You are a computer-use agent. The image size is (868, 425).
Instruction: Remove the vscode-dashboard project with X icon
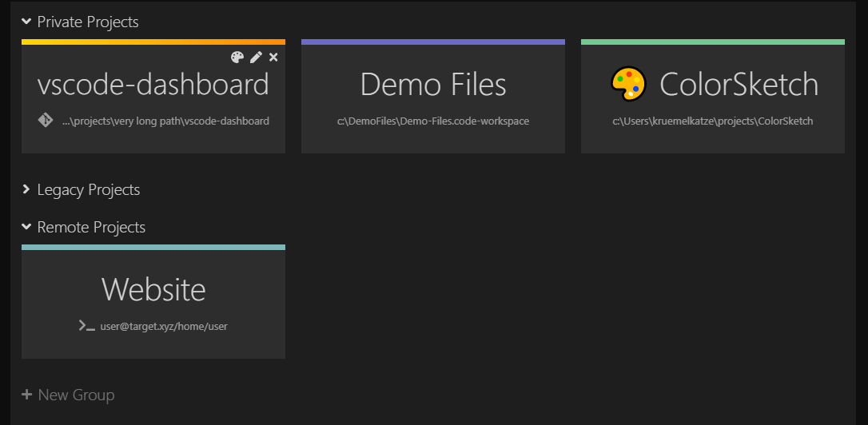point(273,57)
